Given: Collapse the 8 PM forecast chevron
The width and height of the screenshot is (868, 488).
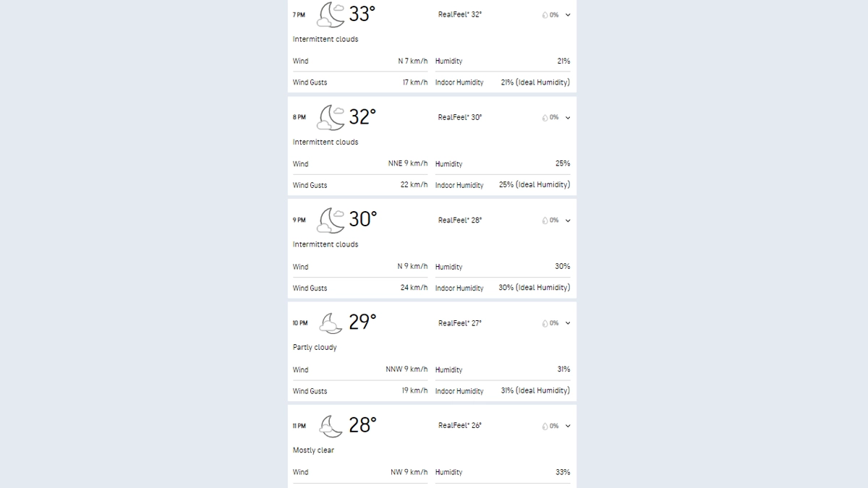Looking at the screenshot, I should (568, 118).
